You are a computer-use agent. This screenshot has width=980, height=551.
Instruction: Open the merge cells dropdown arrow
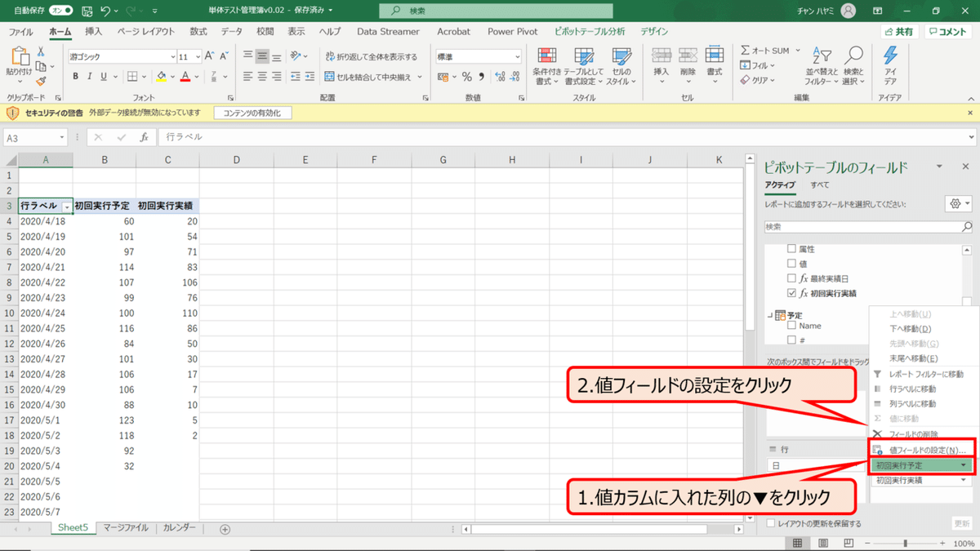tap(421, 77)
